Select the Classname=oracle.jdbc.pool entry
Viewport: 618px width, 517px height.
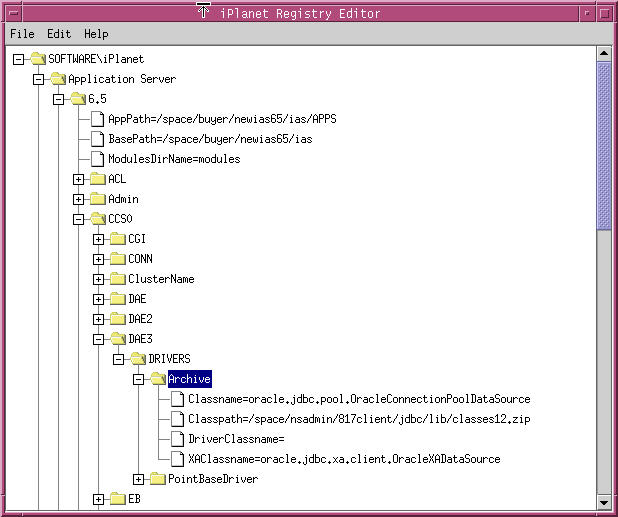point(359,399)
